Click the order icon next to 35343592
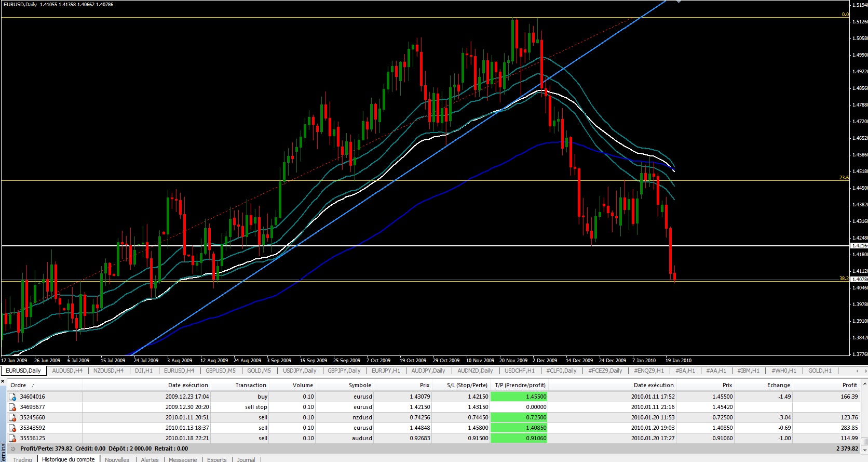Viewport: 868px width, 462px height. point(12,428)
